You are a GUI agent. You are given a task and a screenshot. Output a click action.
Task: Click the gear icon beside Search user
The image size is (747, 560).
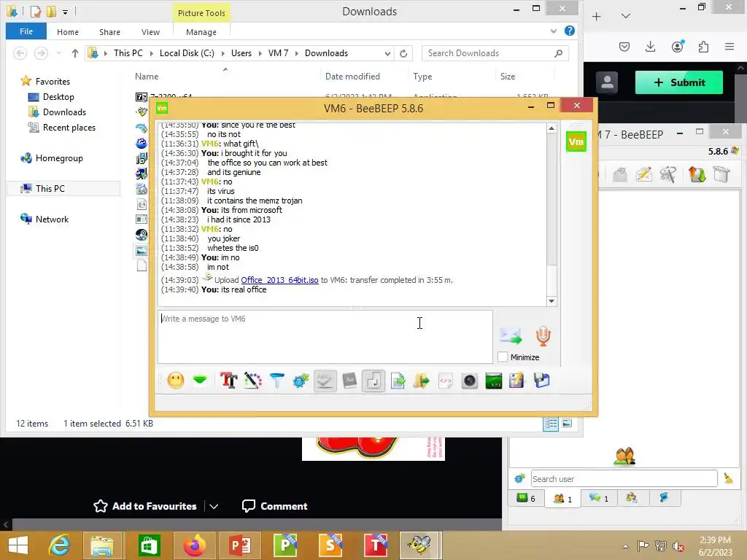tap(519, 478)
